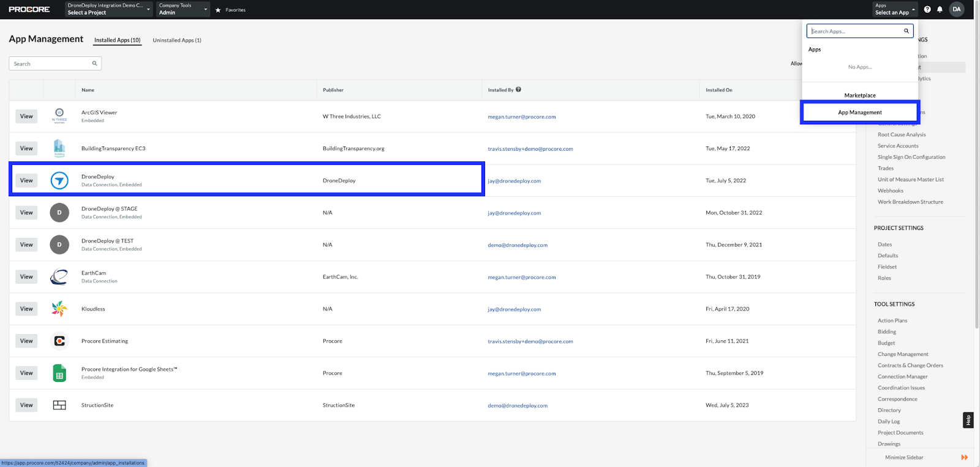Click View button for DroneDeploy @ TEST
Screen dimensions: 980x467
(26, 245)
